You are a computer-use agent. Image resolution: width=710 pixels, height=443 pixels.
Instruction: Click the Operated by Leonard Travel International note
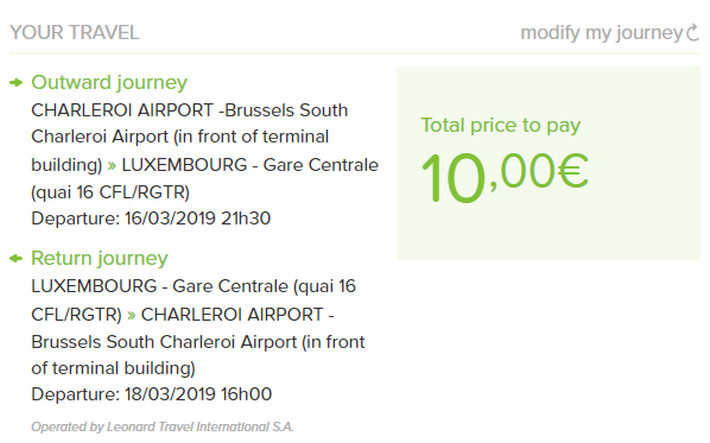[x=162, y=427]
